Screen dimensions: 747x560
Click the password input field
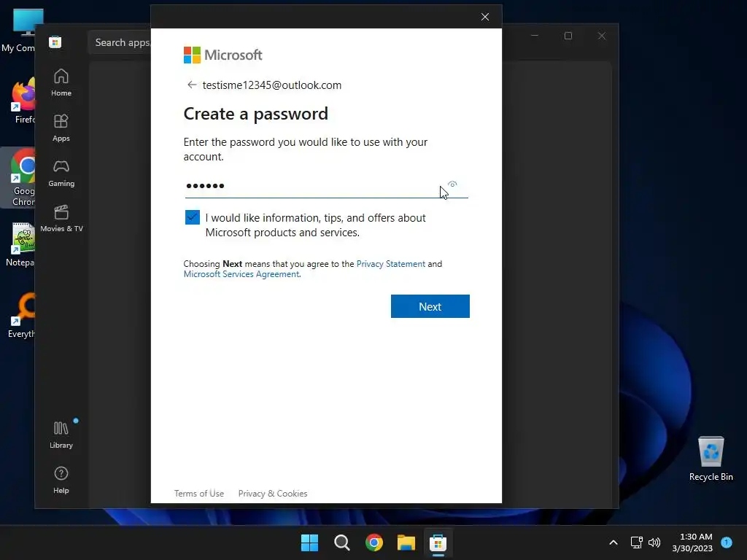[x=326, y=186]
